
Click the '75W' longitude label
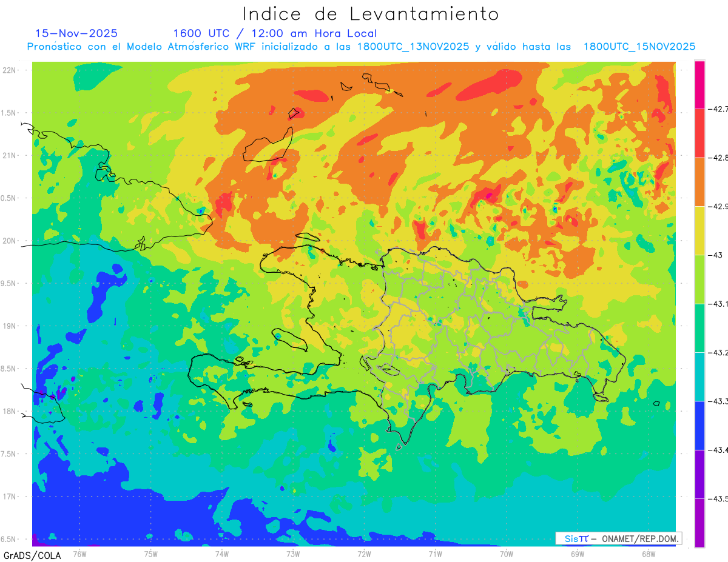[x=151, y=554]
